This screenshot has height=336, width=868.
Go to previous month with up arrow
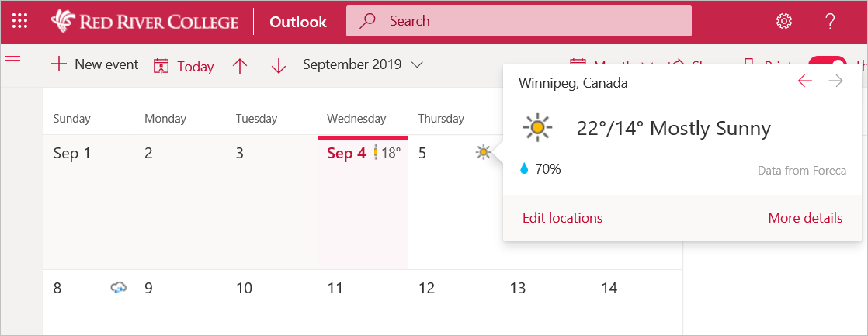click(x=240, y=66)
